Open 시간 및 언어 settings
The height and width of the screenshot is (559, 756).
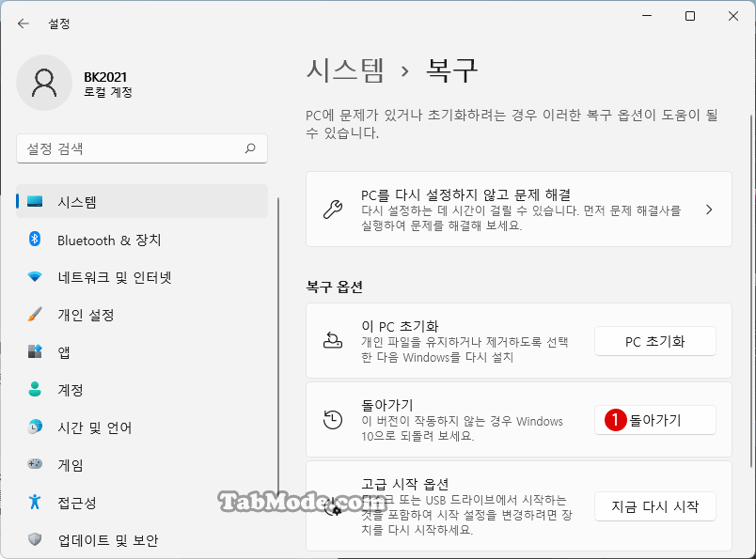click(142, 427)
